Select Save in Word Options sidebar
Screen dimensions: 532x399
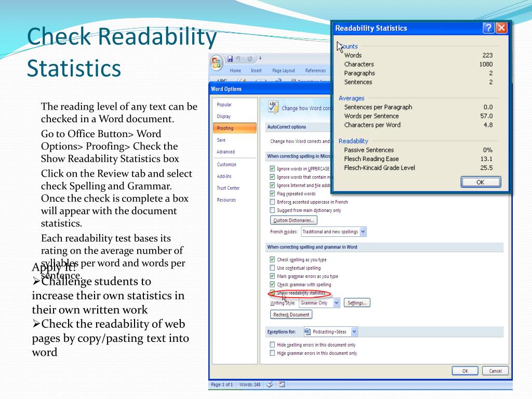pos(234,140)
